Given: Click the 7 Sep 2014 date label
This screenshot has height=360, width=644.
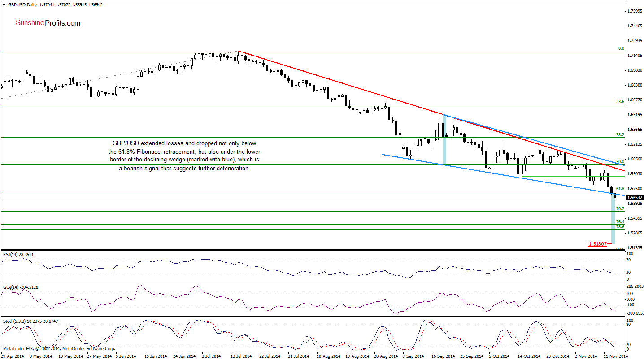Looking at the screenshot, I should 413,356.
